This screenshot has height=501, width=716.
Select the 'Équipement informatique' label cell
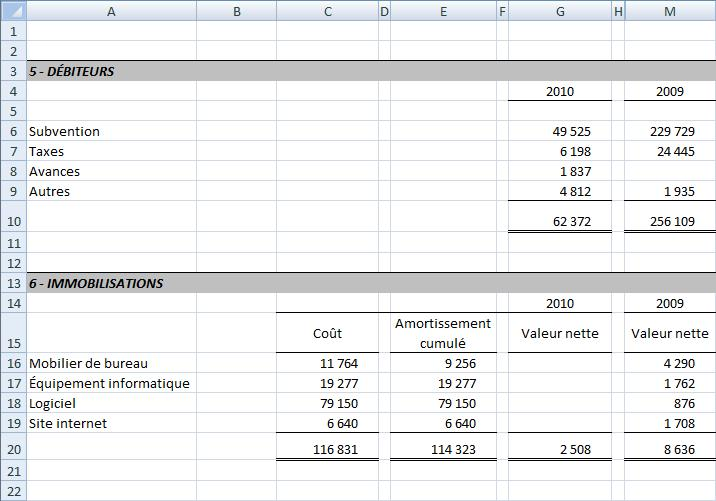[x=111, y=384]
